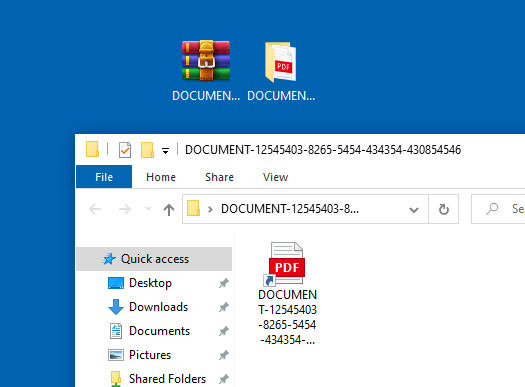Switch to the View ribbon tab
Viewport: 525px width, 387px height.
click(275, 177)
